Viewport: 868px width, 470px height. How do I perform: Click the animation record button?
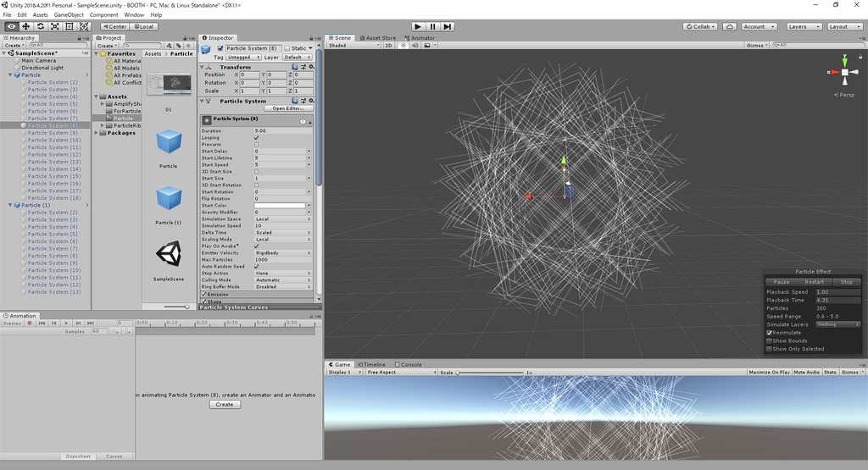[x=30, y=323]
